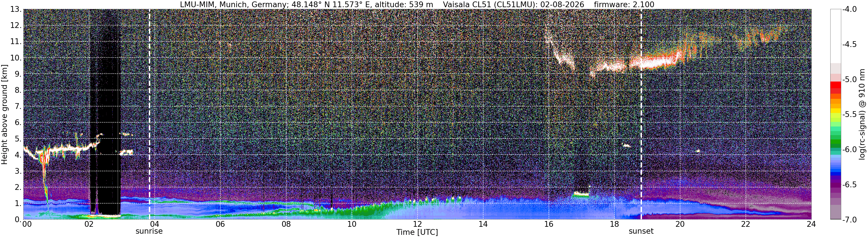Click the 'Time [UTC]' axis label
Screen dimensions: 868x238
pos(417,232)
